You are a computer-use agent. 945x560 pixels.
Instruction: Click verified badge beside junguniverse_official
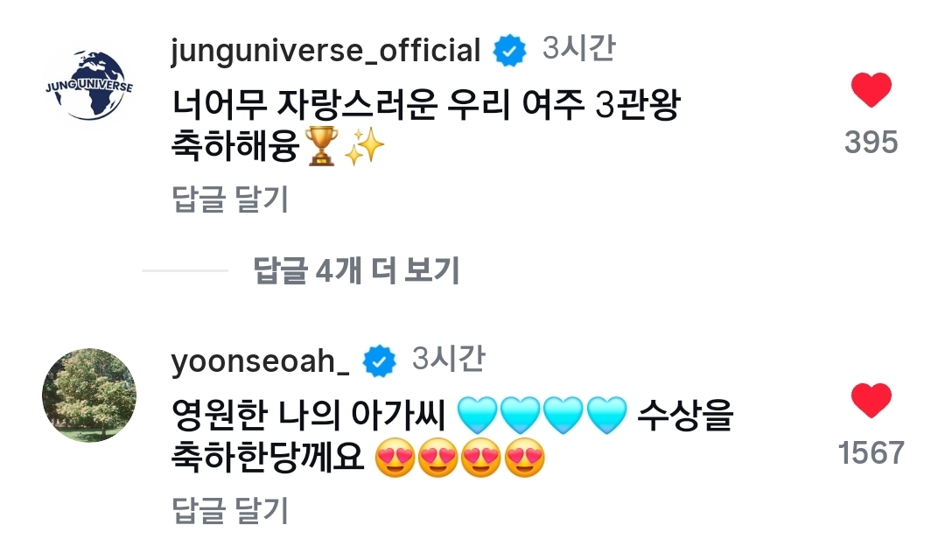pos(509,51)
